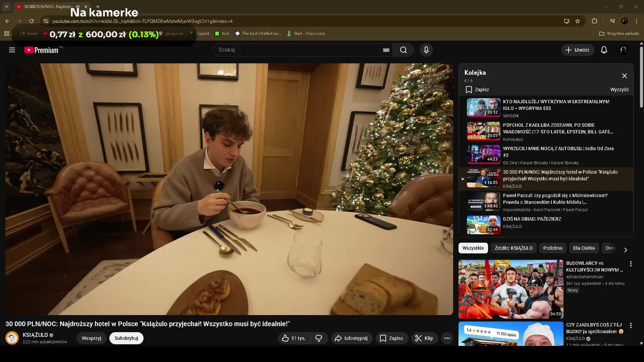
Task: Select the Dla Ciebie filter chip
Action: (x=584, y=248)
